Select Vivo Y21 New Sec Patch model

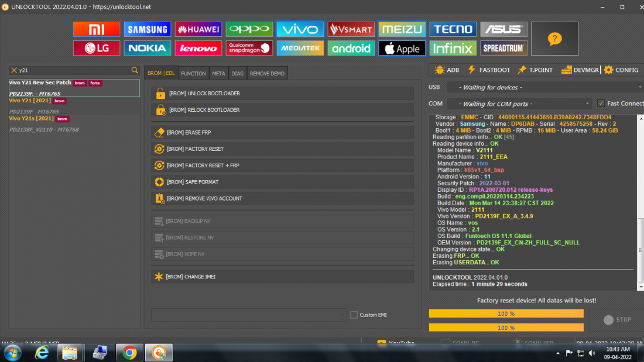tap(74, 88)
